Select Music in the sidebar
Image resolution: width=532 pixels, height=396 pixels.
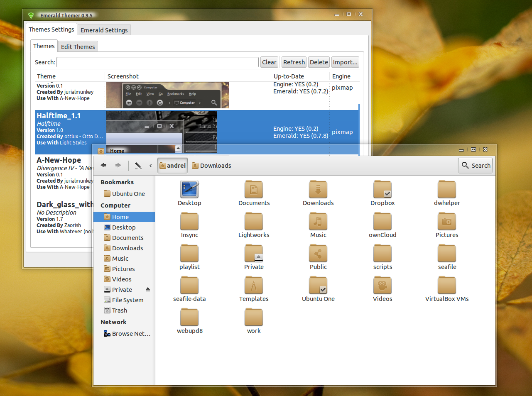click(124, 258)
